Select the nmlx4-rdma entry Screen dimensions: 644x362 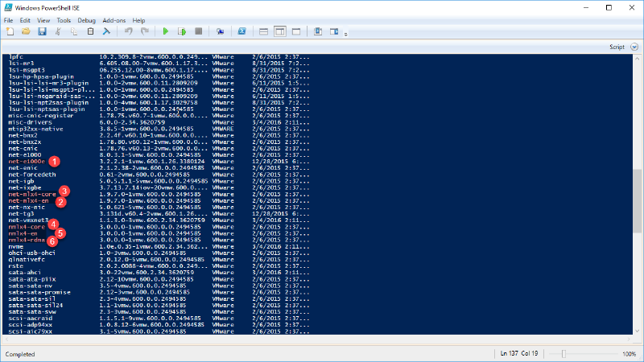coord(27,240)
